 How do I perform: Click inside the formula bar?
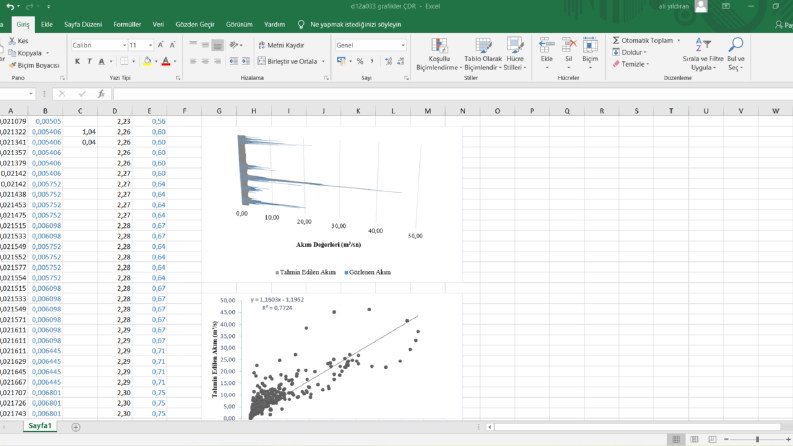coord(453,94)
